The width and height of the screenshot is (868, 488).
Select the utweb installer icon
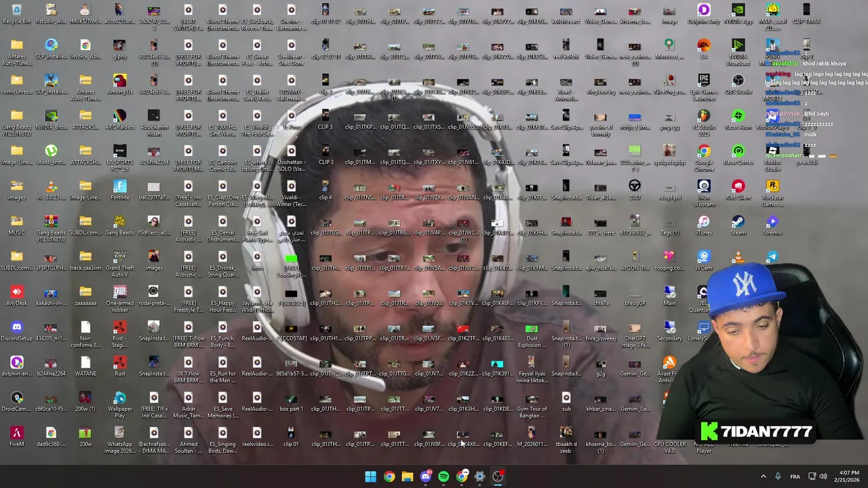click(x=51, y=155)
